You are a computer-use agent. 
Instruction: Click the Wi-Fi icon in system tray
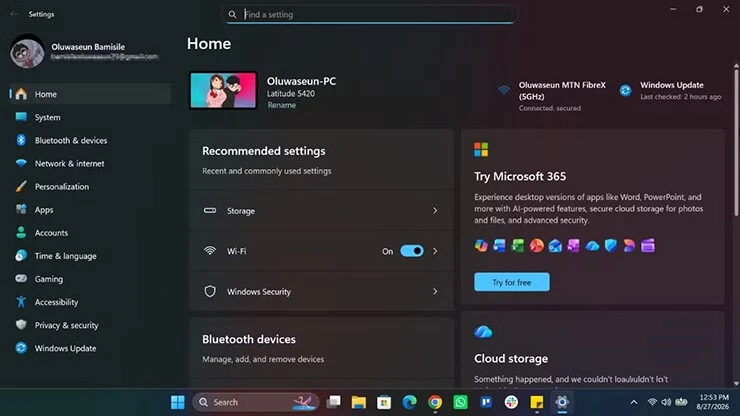click(652, 402)
